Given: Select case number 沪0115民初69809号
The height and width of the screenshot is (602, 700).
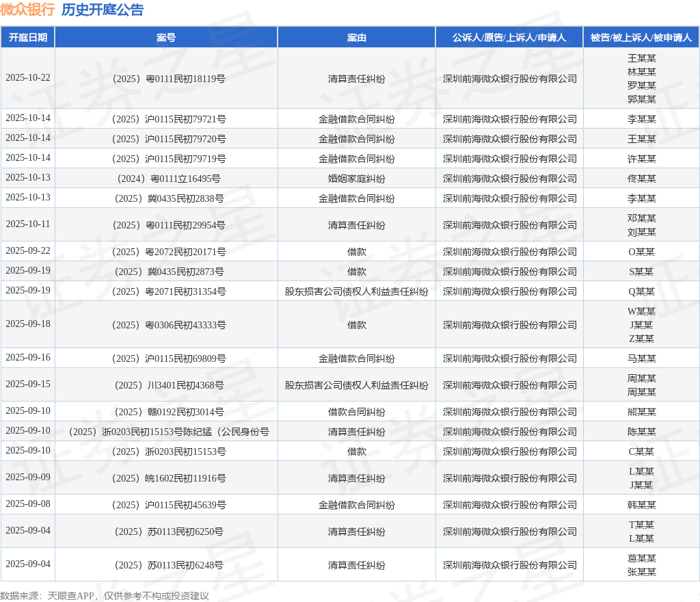Looking at the screenshot, I should (x=169, y=358).
